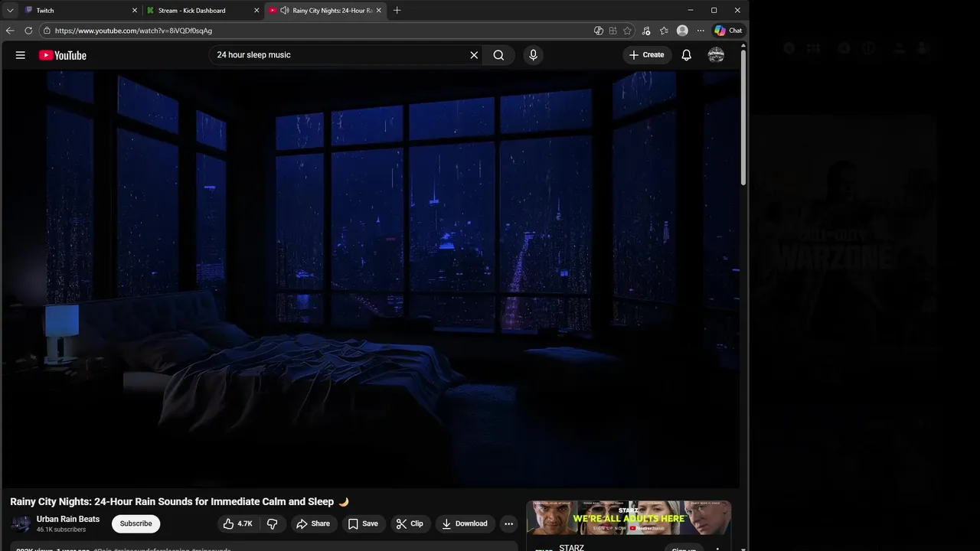Open the YouTube account avatar menu
Image resolution: width=980 pixels, height=551 pixels.
(x=716, y=55)
